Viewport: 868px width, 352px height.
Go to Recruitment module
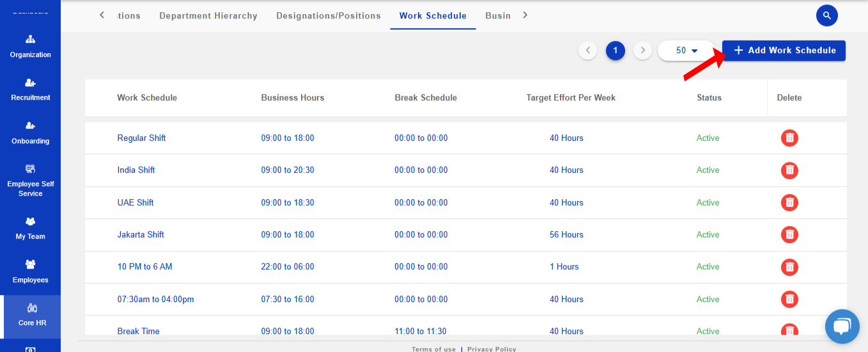[30, 90]
